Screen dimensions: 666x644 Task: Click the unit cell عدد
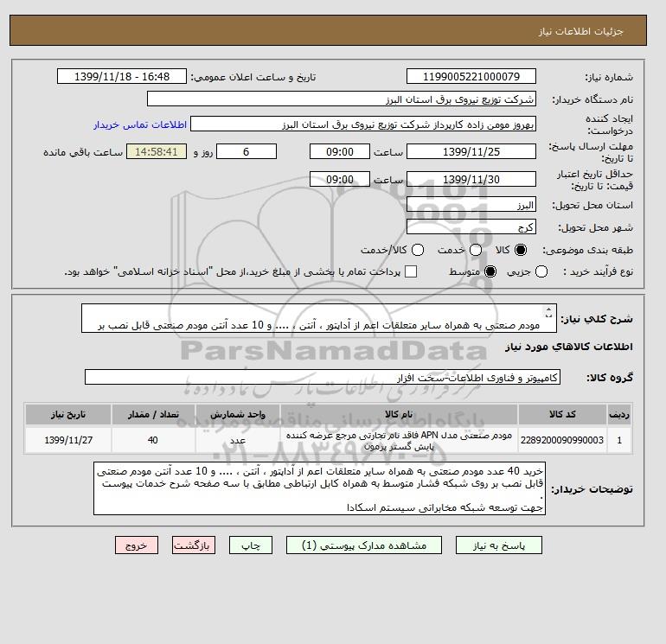[238, 441]
